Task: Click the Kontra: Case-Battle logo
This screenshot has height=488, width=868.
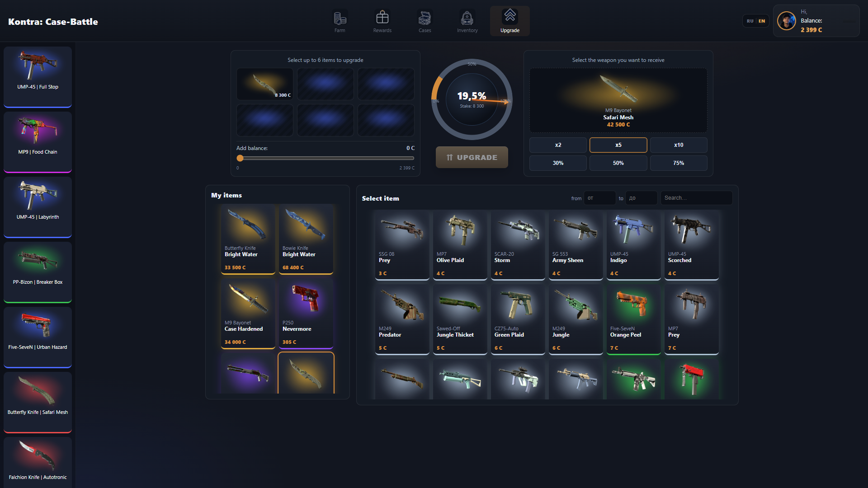Action: pos(53,22)
